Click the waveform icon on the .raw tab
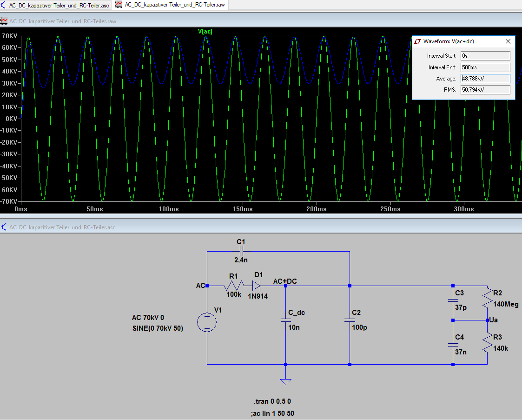The height and width of the screenshot is (420, 522). [119, 4]
